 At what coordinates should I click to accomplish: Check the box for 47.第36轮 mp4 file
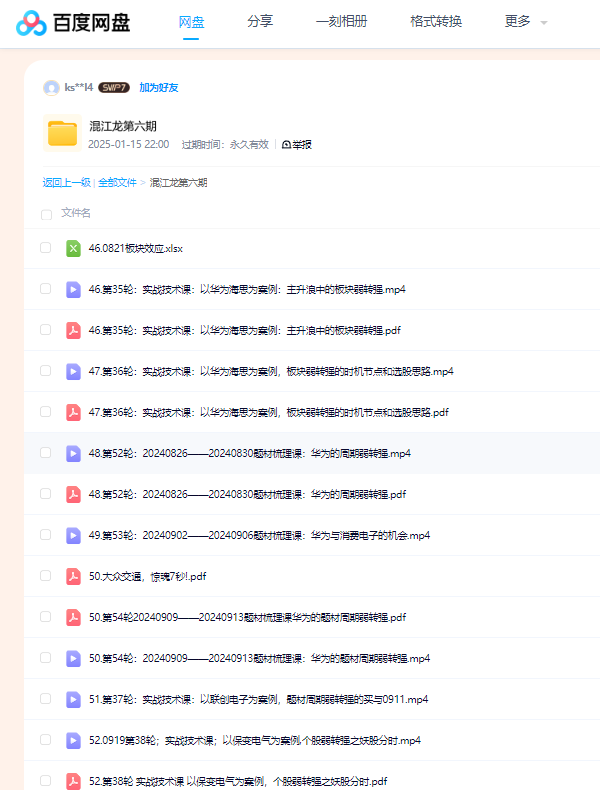(45, 370)
